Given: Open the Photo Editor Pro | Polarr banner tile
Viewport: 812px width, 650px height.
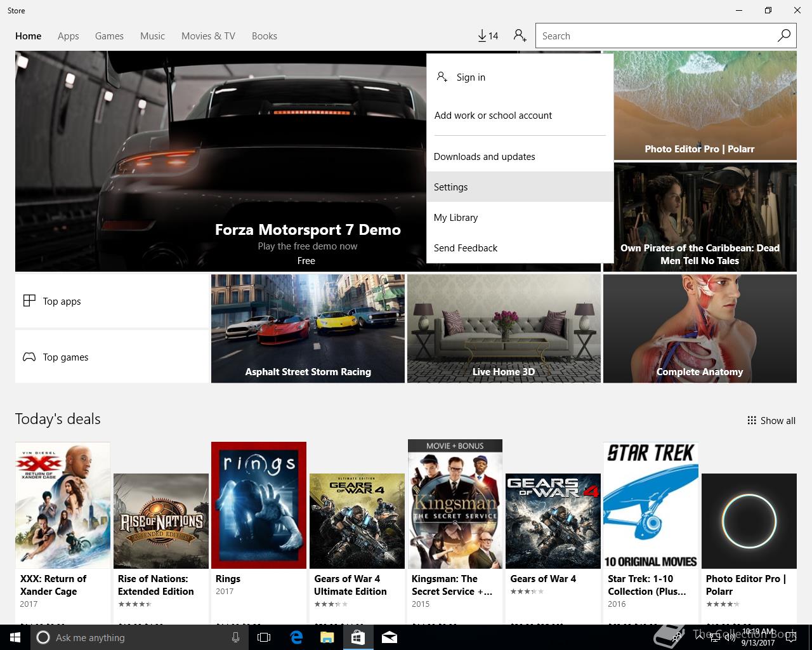Looking at the screenshot, I should 700,105.
